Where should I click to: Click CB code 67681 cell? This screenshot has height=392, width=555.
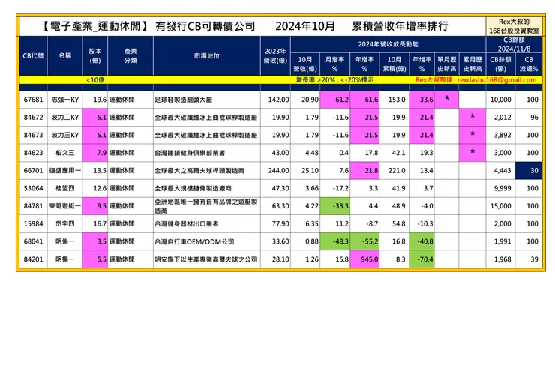click(x=33, y=100)
